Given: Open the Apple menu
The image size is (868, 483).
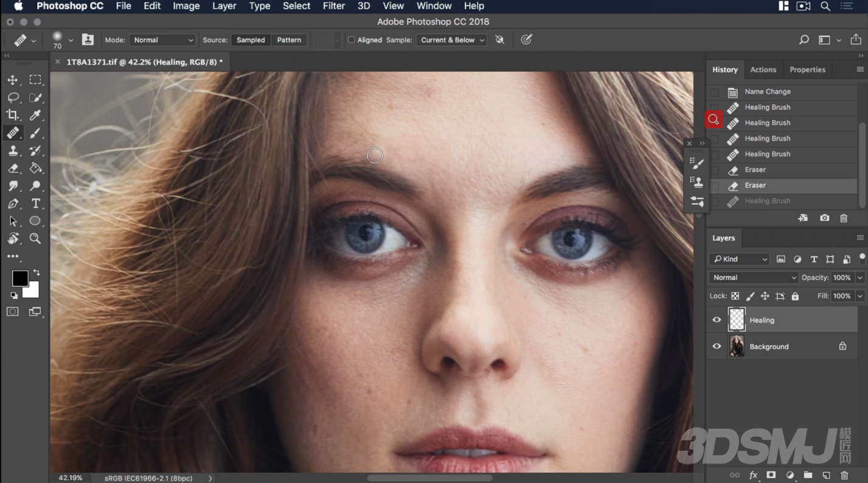Looking at the screenshot, I should 18,6.
